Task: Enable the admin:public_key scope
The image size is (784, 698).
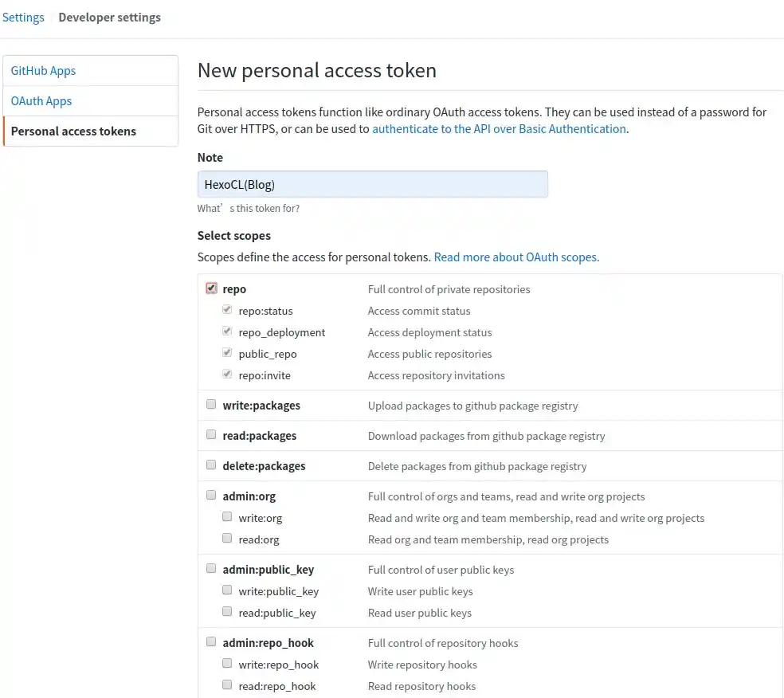Action: [210, 567]
